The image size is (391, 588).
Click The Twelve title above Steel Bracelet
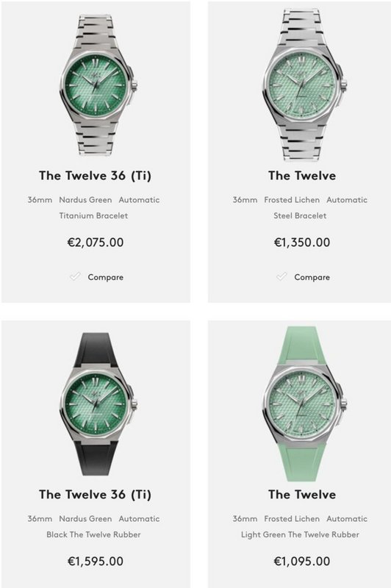click(x=302, y=176)
